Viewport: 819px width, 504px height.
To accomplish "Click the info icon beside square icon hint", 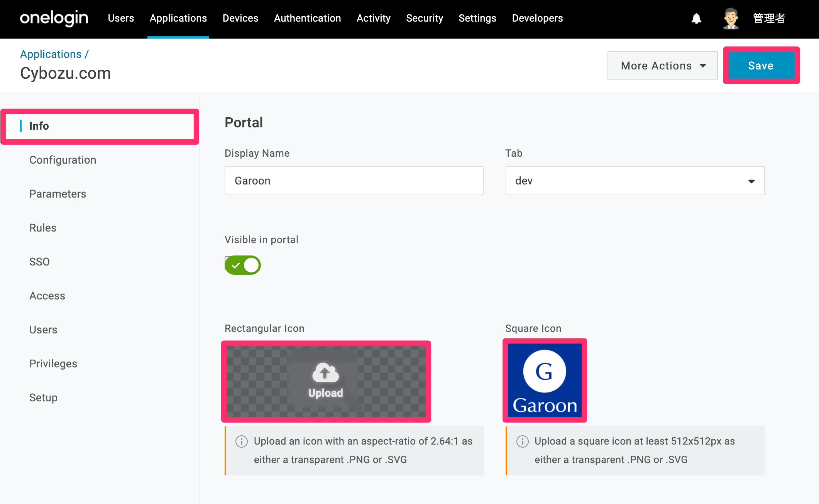I will (x=523, y=441).
